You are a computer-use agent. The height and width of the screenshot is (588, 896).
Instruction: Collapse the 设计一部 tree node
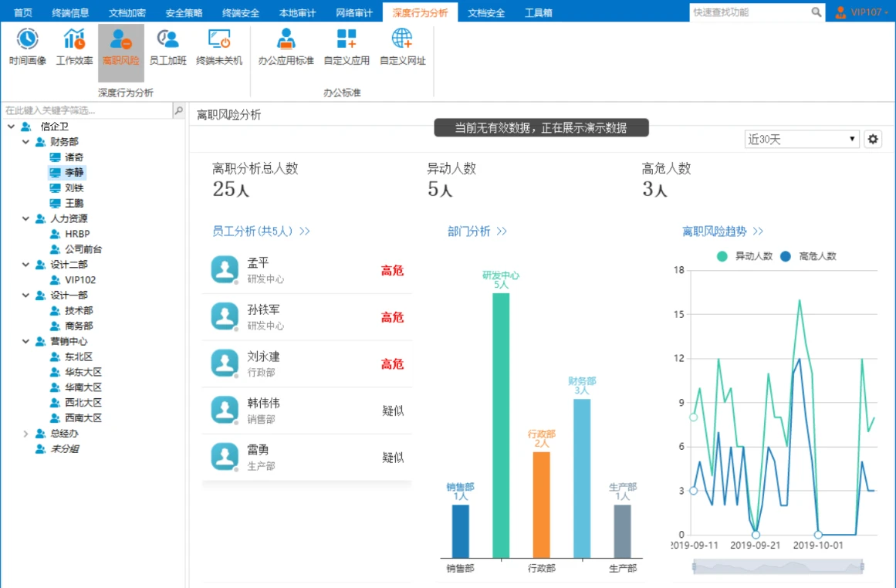pyautogui.click(x=25, y=296)
